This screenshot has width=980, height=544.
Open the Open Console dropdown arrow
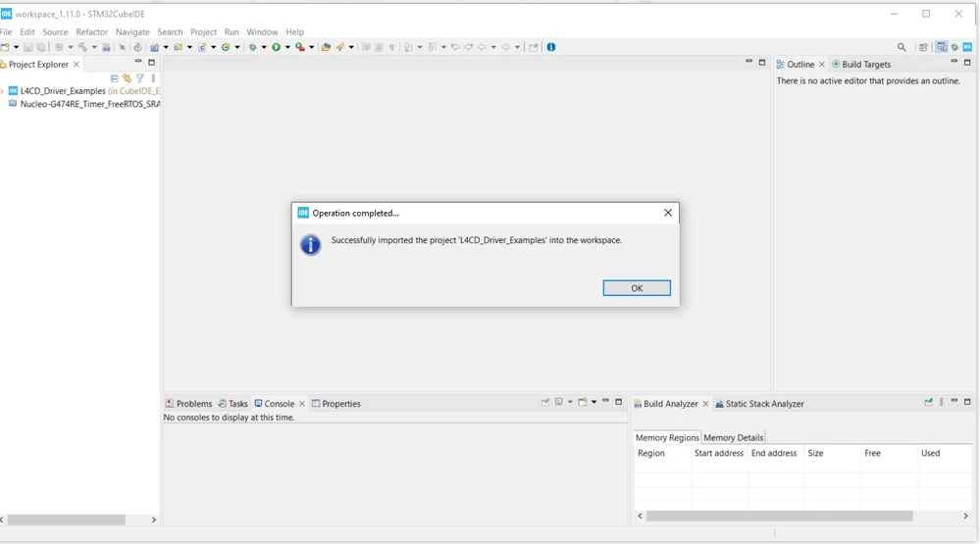point(593,402)
